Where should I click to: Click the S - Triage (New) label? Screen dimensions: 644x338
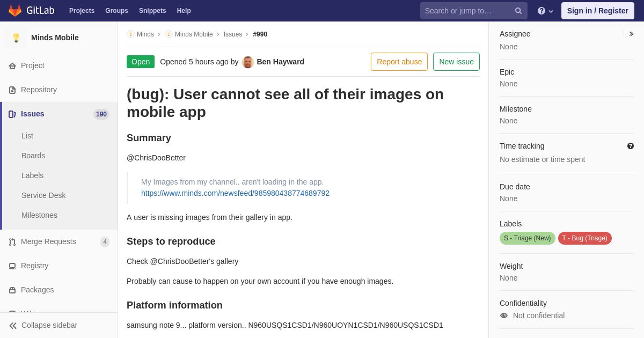(x=528, y=238)
